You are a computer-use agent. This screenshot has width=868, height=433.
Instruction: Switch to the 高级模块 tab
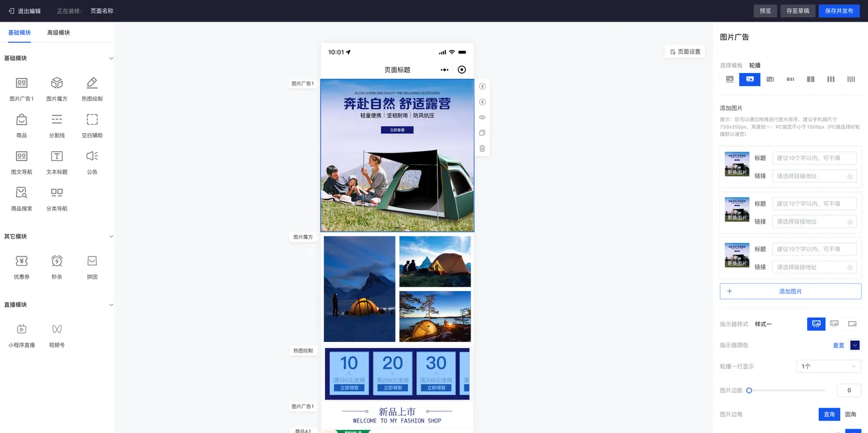58,32
